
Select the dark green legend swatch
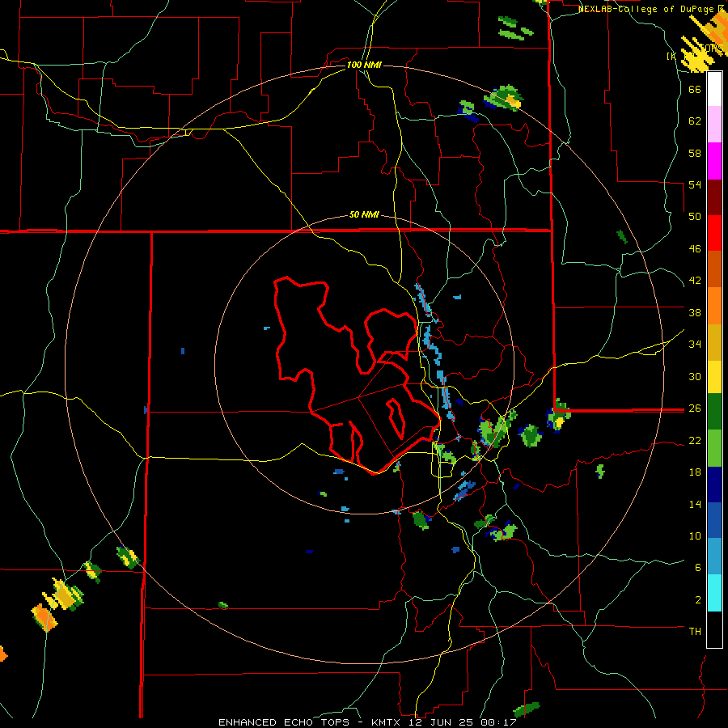point(714,412)
